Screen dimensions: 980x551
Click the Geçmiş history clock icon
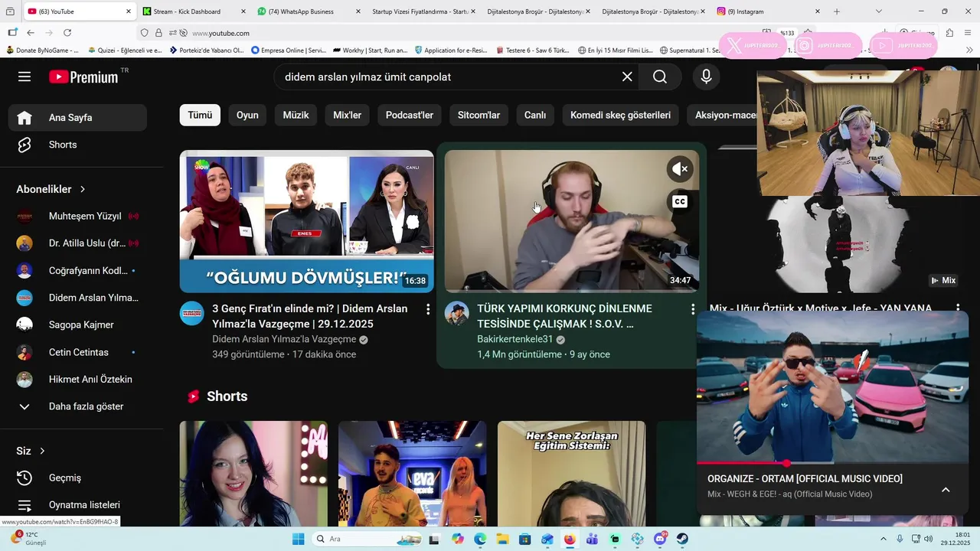[24, 478]
